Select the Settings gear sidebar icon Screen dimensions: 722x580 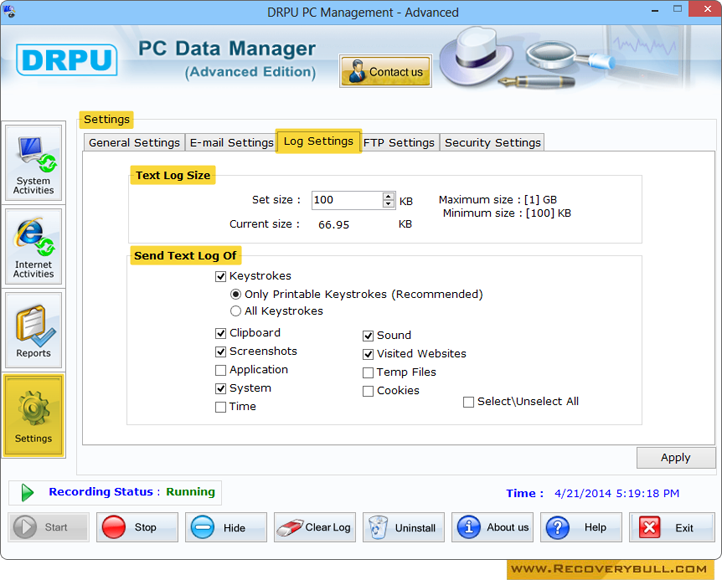pyautogui.click(x=33, y=416)
